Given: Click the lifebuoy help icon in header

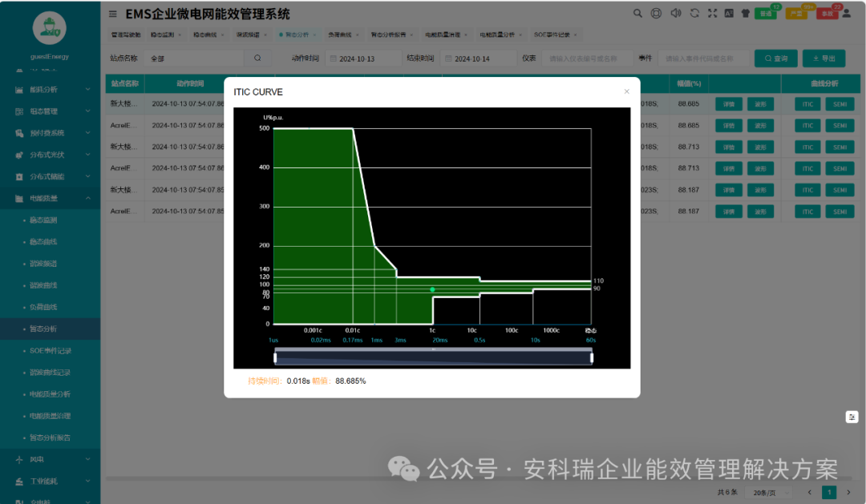Looking at the screenshot, I should [656, 14].
